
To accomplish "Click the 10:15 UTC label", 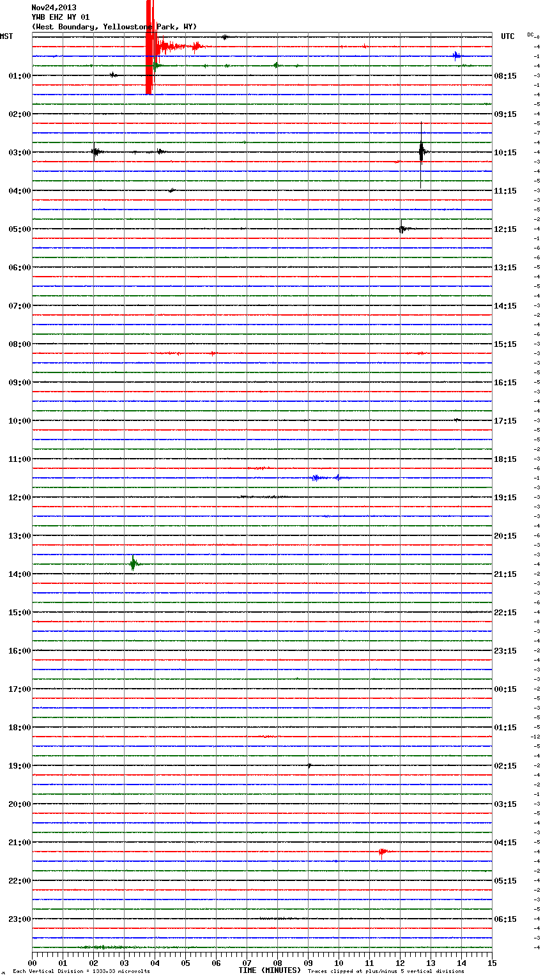I will point(505,152).
